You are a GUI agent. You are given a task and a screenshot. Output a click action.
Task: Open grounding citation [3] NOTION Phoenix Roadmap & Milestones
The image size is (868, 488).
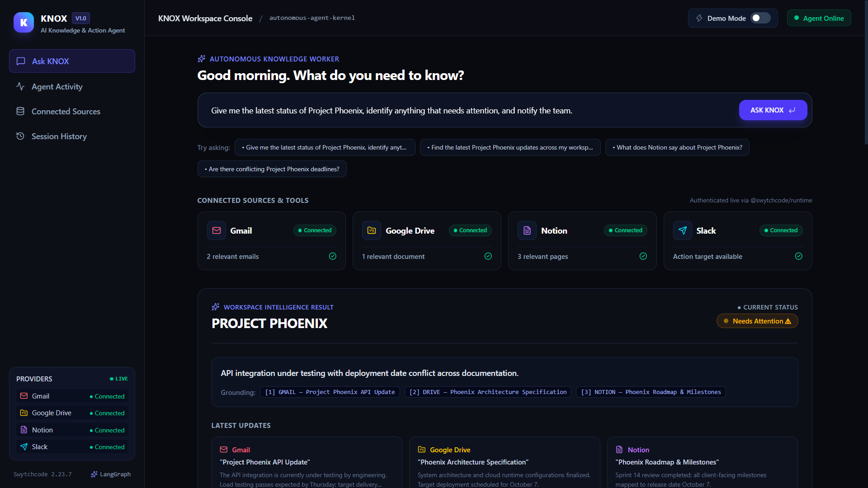coord(651,392)
